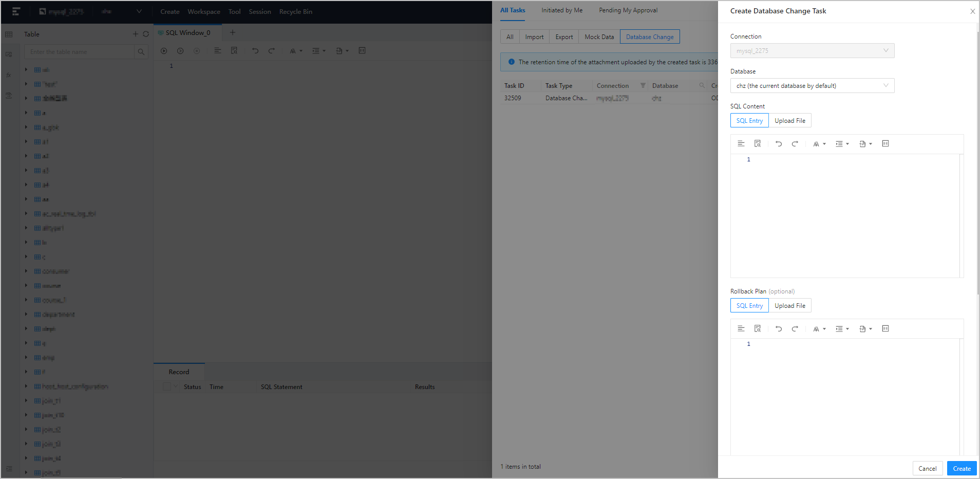
Task: Tick the select-all checkbox in Record table
Action: point(167,386)
